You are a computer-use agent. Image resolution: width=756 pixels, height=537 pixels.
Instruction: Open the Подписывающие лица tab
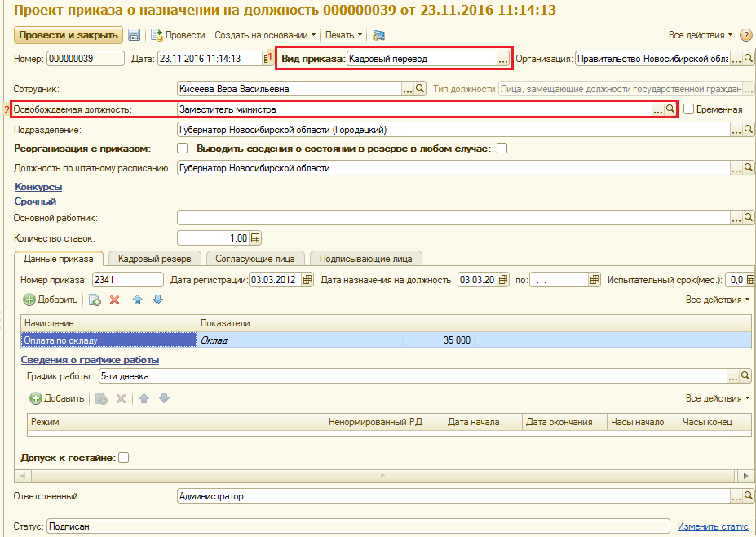[366, 259]
